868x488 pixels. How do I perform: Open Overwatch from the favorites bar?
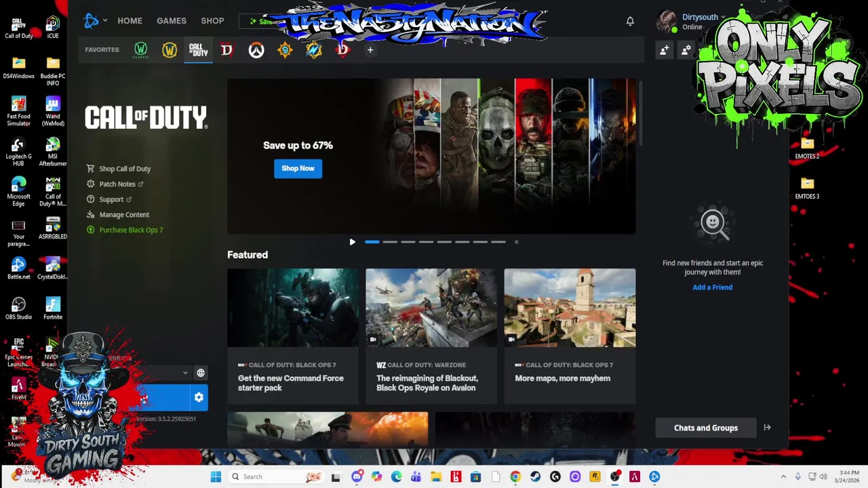point(256,49)
